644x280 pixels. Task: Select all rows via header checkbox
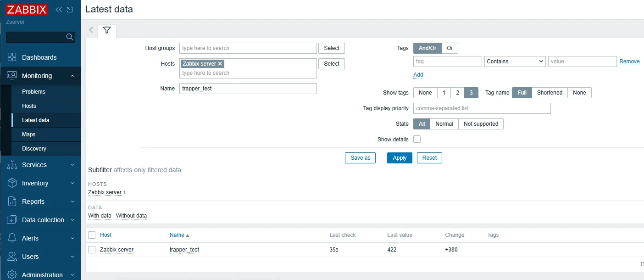pyautogui.click(x=92, y=235)
